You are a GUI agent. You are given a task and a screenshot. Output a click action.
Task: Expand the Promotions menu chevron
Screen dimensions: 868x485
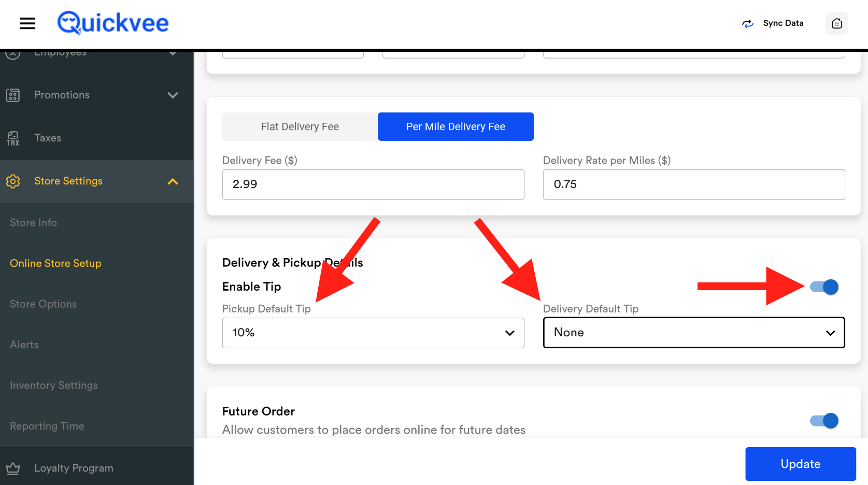(173, 95)
